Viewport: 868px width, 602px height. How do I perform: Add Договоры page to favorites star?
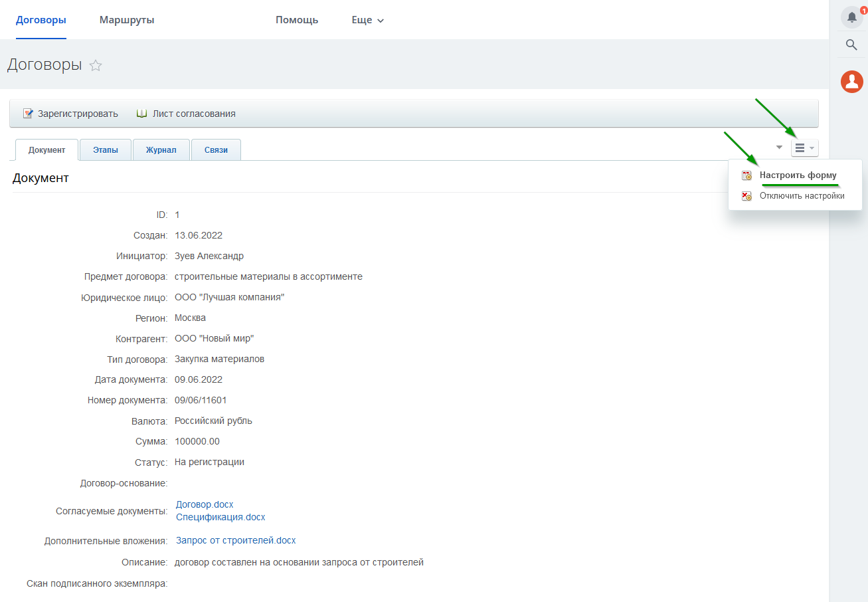[x=96, y=66]
